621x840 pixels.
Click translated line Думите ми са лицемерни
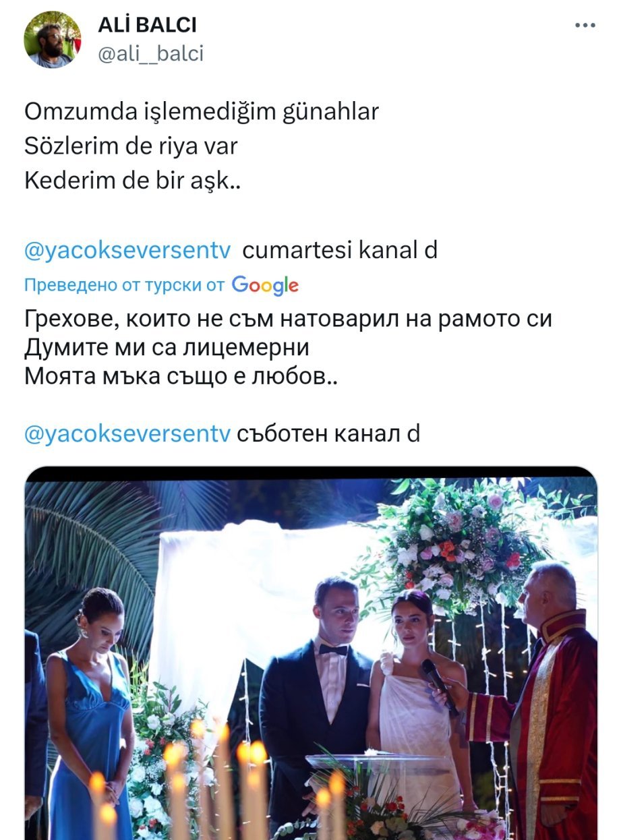click(x=167, y=348)
